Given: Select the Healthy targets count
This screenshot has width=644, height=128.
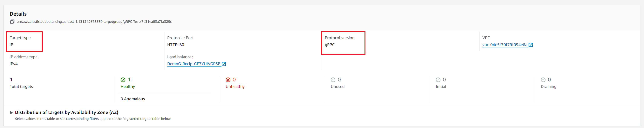Looking at the screenshot, I should point(129,79).
